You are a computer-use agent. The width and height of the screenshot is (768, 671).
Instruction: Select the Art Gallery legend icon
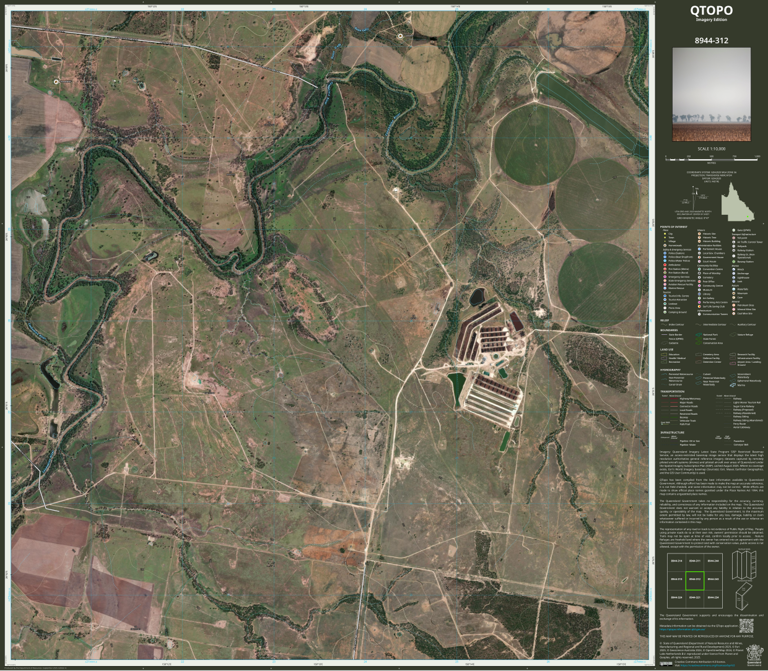[x=699, y=298]
